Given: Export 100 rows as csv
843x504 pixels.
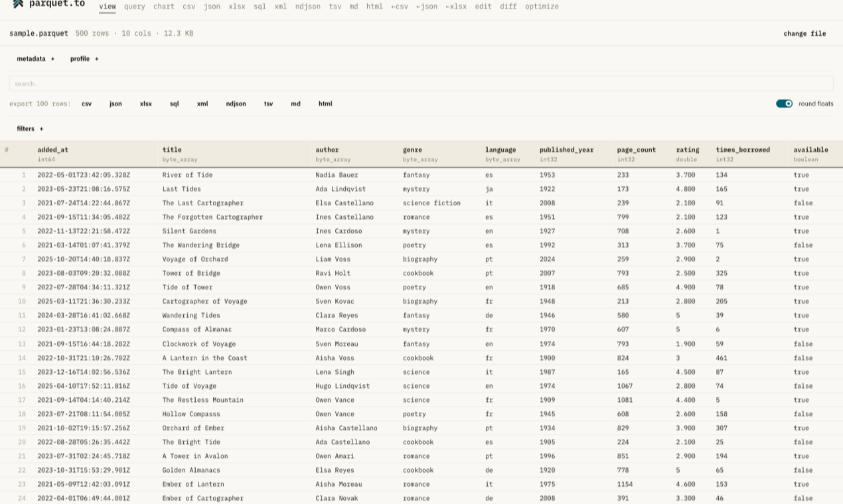Looking at the screenshot, I should point(87,104).
